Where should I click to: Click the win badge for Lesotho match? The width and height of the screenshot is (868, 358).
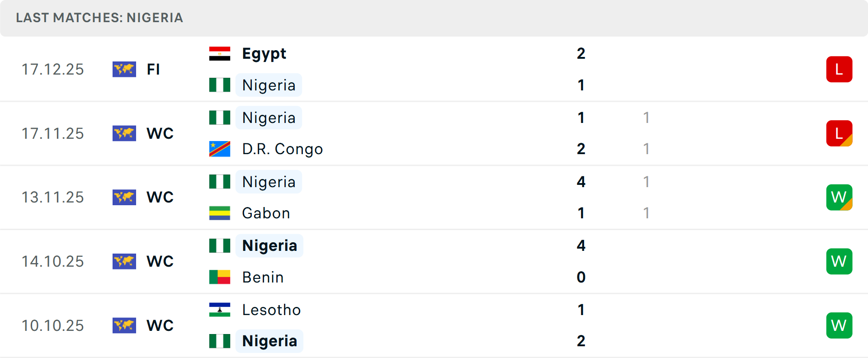839,325
